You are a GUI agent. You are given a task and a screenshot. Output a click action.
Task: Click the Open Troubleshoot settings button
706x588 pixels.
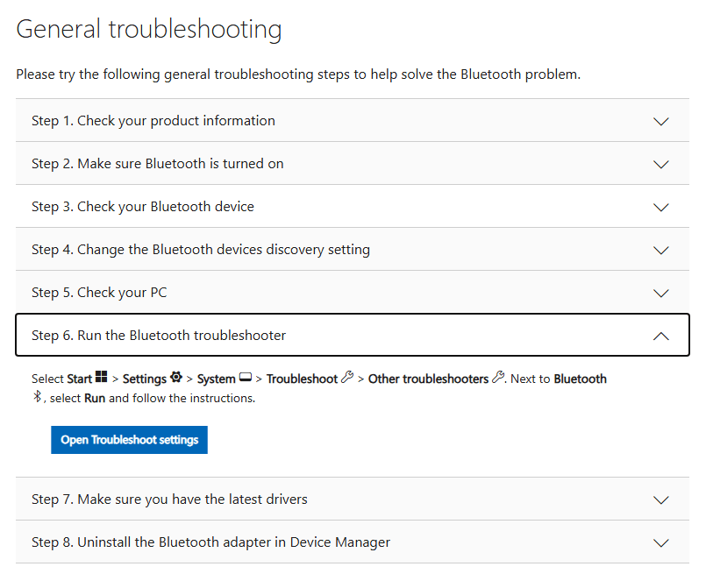coord(129,439)
